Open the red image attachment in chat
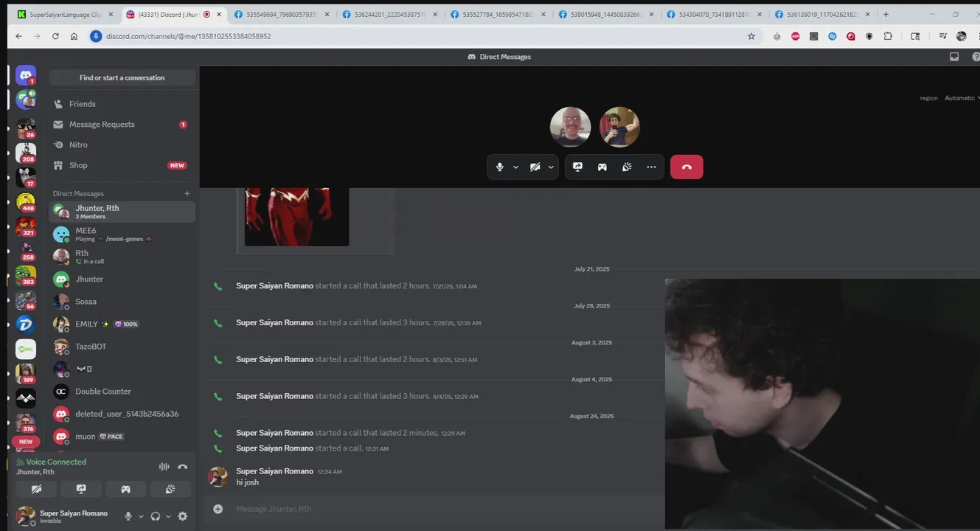Viewport: 980px width, 531px height. click(296, 217)
